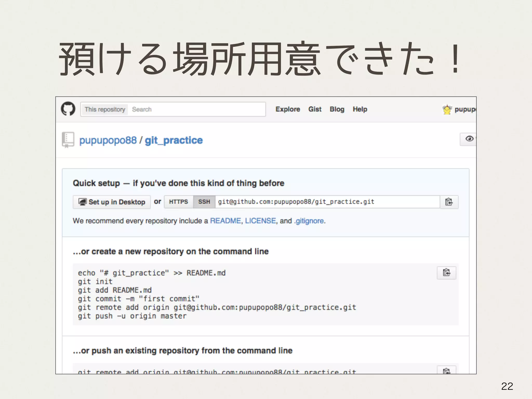Viewport: 532px width, 399px height.
Task: Open the pupupopo88 user menu
Action: [465, 109]
